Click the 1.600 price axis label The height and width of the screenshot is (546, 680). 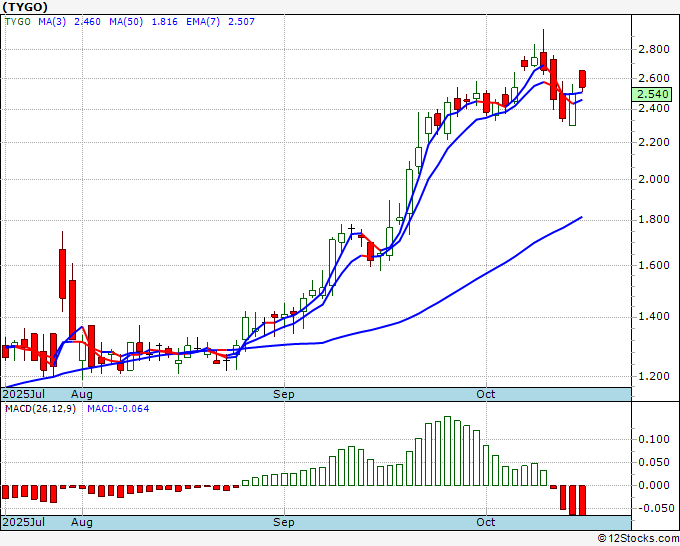(654, 265)
